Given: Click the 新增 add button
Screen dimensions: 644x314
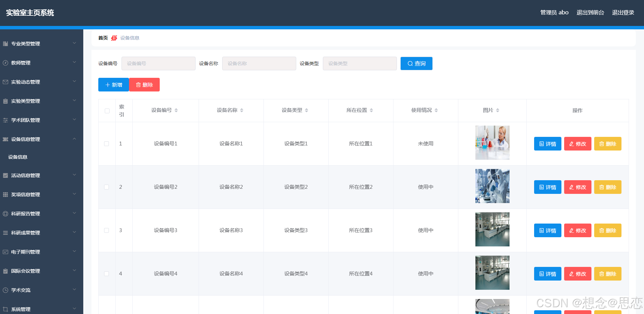Looking at the screenshot, I should [x=114, y=85].
